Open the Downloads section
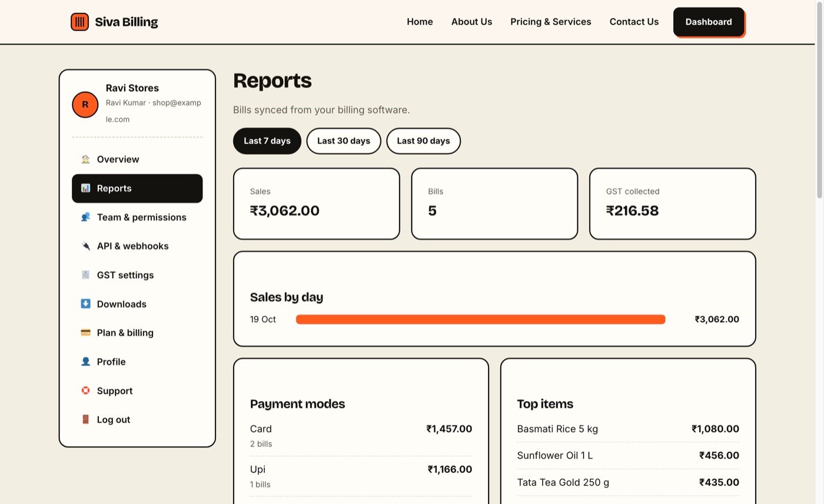 click(137, 303)
